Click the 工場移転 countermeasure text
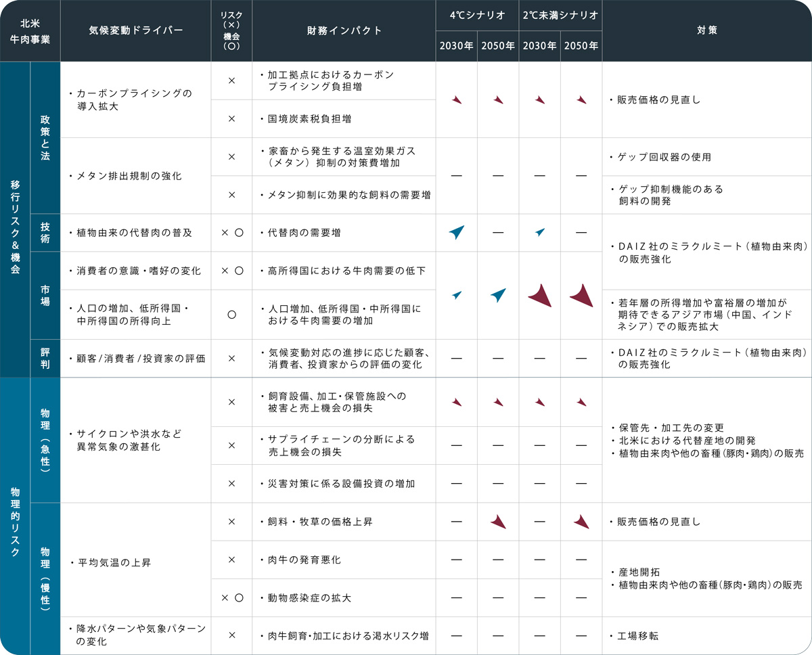 point(637,636)
